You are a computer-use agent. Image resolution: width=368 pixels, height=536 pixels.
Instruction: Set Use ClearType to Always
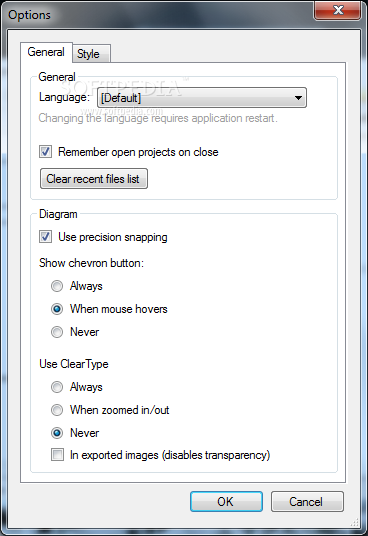pyautogui.click(x=57, y=387)
